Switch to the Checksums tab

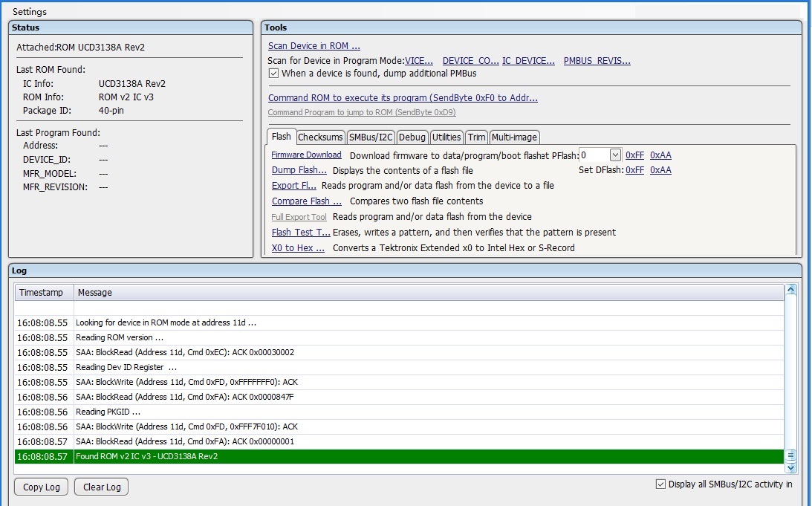click(320, 137)
